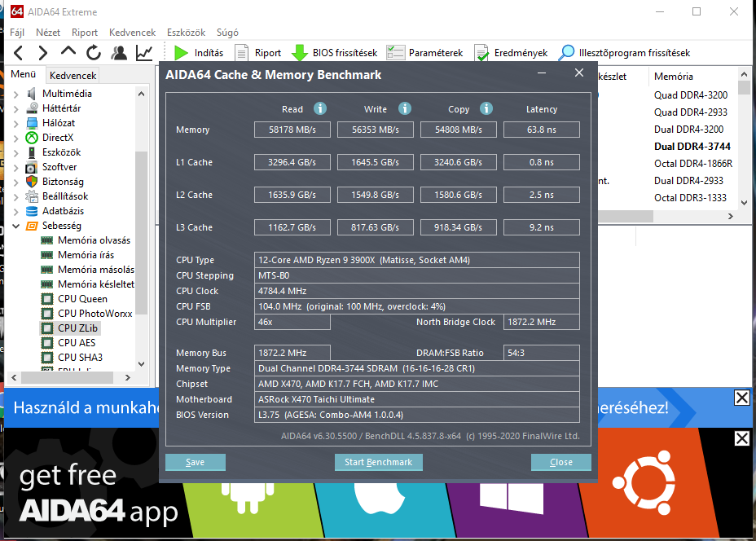Expand the Adatbázis tree node

click(x=16, y=211)
